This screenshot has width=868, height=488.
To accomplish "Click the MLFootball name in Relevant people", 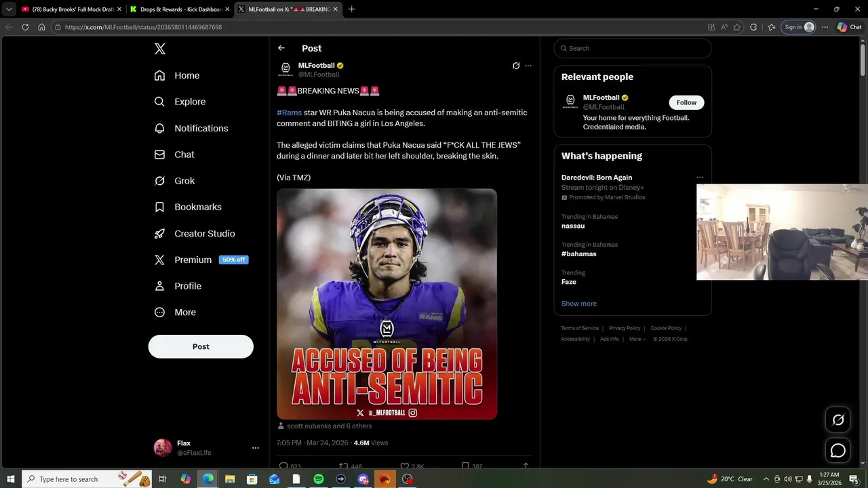I will click(601, 98).
